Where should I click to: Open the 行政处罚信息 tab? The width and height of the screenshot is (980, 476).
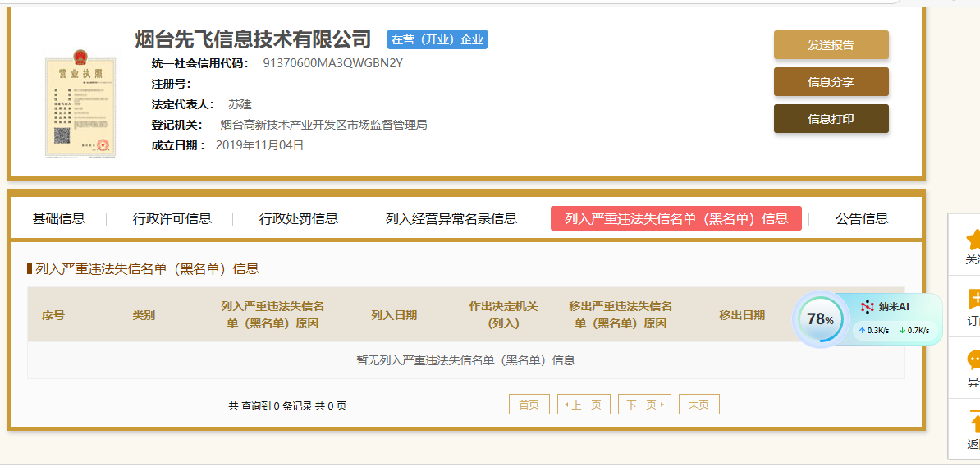(298, 218)
